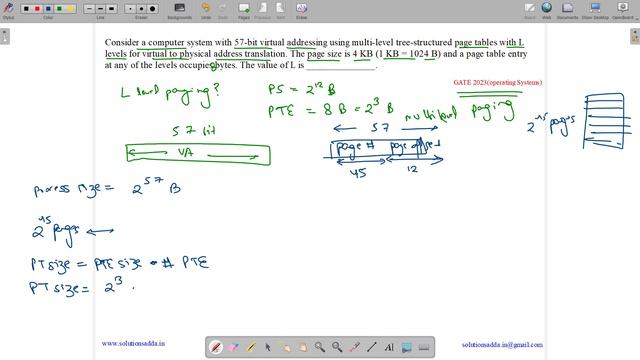The width and height of the screenshot is (640, 360).
Task: Undo the last stroke
Action: point(206,10)
